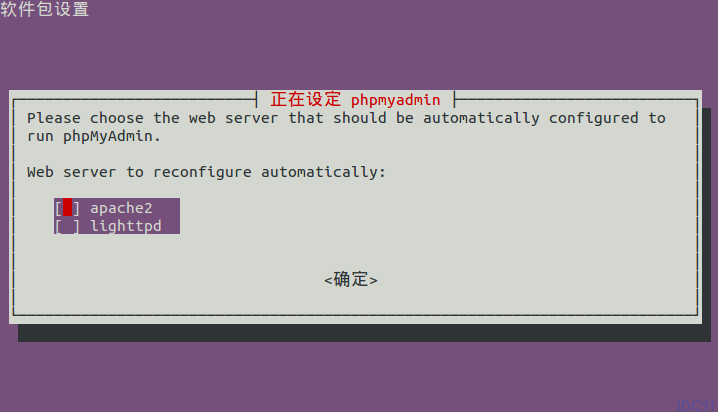Toggle the apache2 checkbox

point(67,208)
